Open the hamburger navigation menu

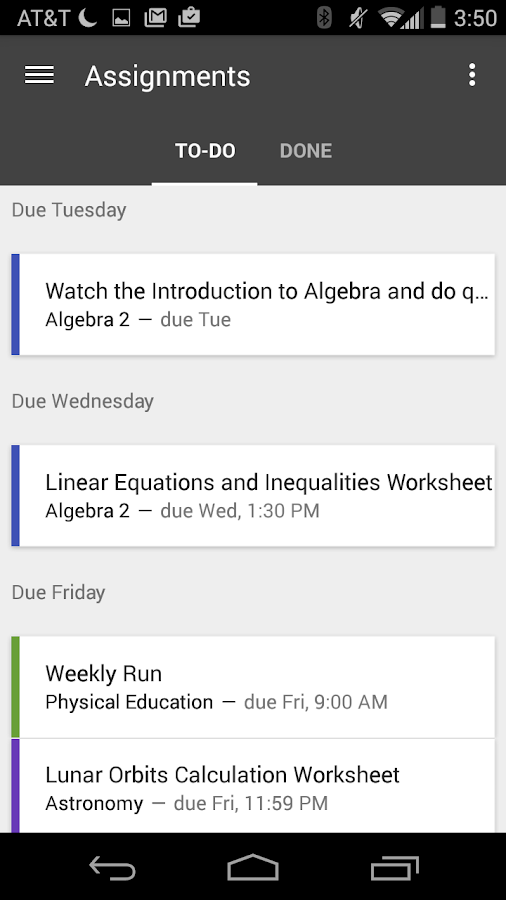(x=39, y=75)
